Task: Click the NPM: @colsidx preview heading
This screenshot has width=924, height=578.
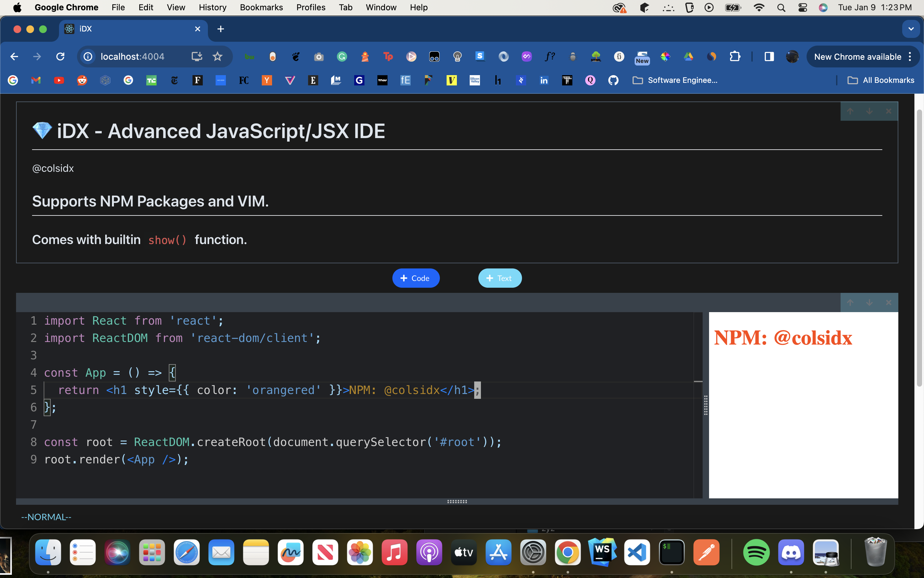Action: pos(783,338)
